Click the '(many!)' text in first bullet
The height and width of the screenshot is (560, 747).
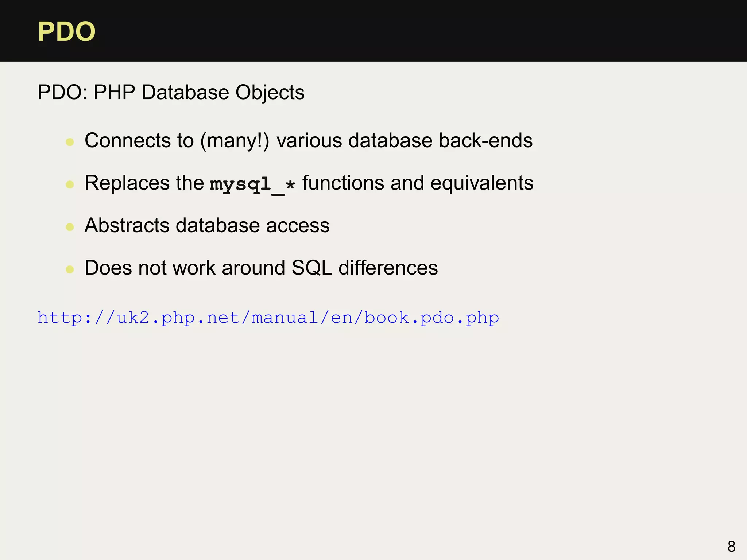tap(235, 140)
